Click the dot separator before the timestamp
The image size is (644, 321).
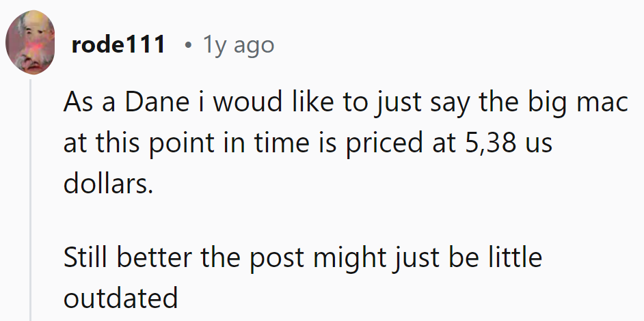click(x=188, y=45)
